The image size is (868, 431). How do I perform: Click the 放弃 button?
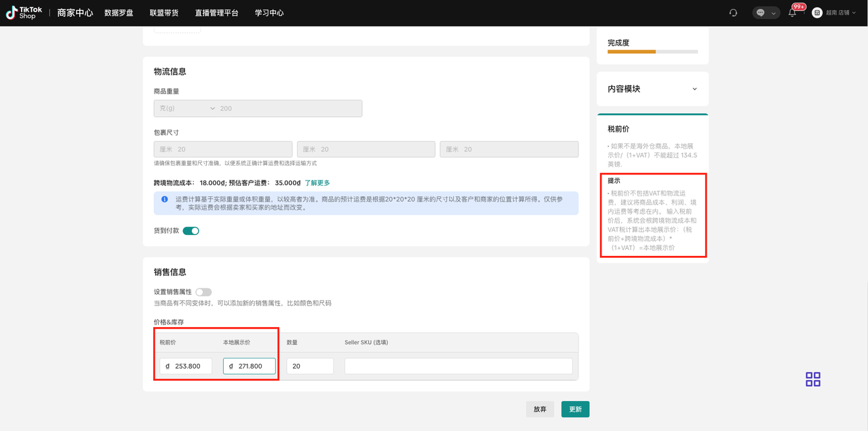coord(540,409)
